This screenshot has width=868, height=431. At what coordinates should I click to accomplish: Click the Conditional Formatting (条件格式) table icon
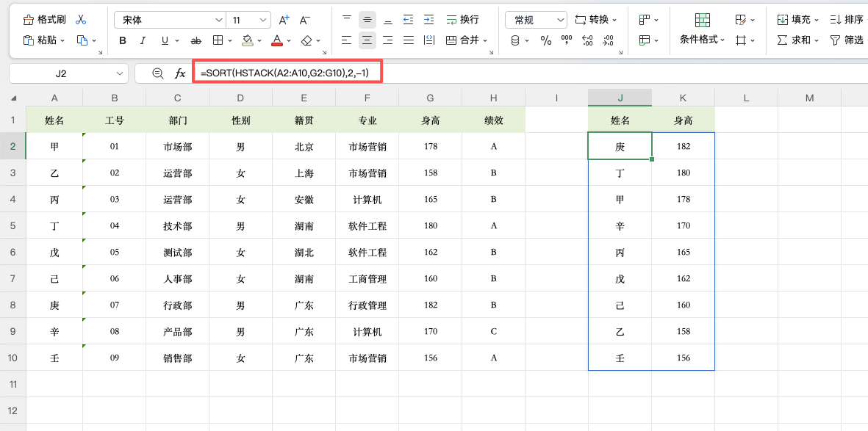(x=703, y=20)
